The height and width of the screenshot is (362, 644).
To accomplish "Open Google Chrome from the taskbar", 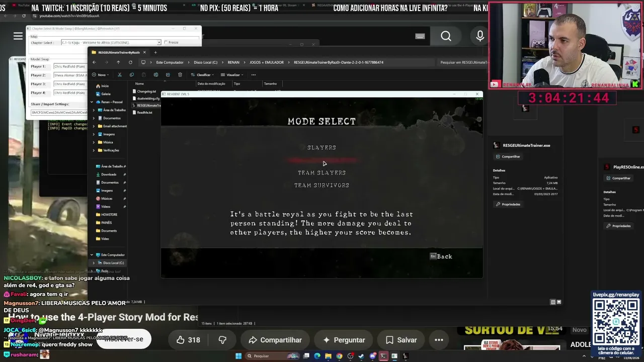I will point(339,356).
